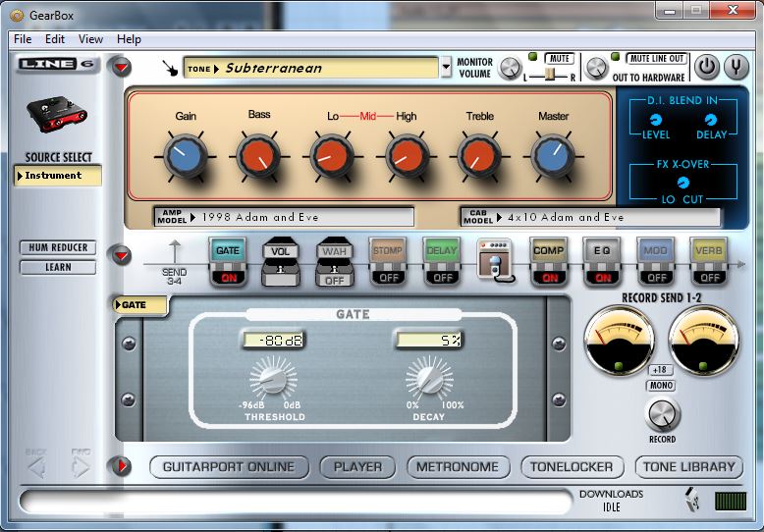This screenshot has width=764, height=532.
Task: Collapse the effects panel with the middle red arrow
Action: [122, 255]
